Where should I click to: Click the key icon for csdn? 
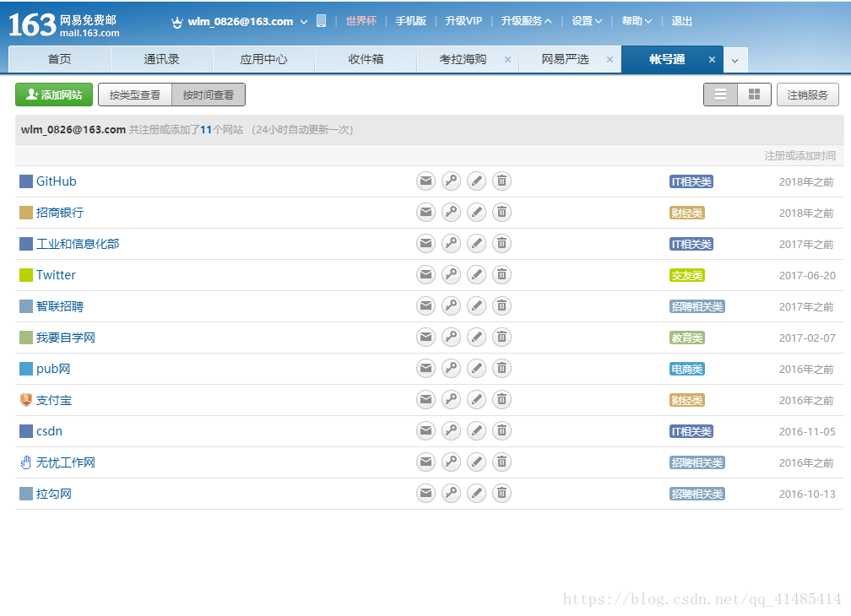[451, 431]
